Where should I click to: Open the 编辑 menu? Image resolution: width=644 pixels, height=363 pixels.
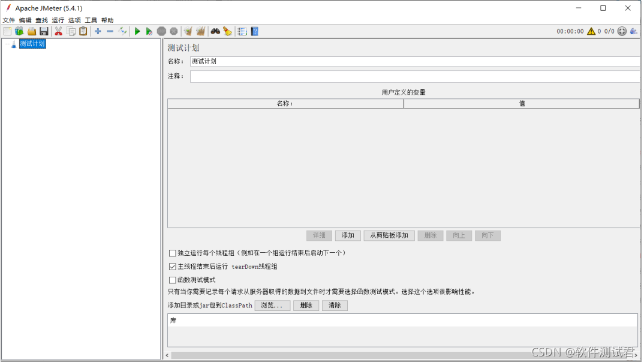click(25, 20)
